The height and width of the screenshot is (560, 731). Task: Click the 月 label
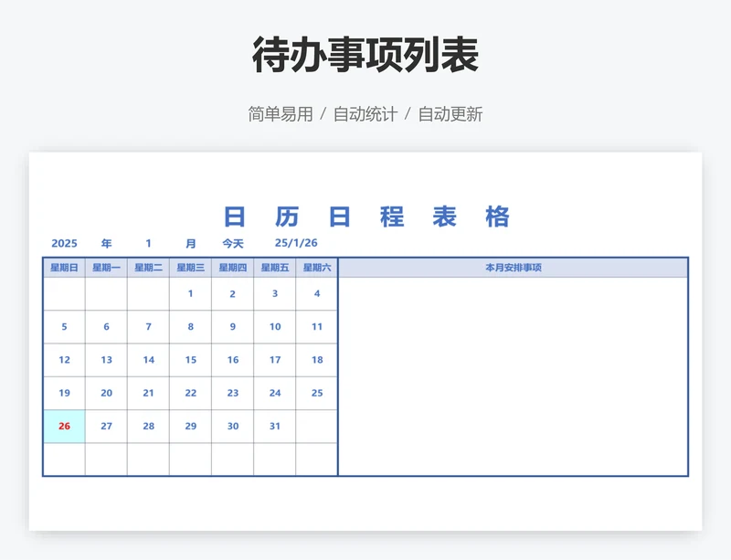tap(191, 243)
